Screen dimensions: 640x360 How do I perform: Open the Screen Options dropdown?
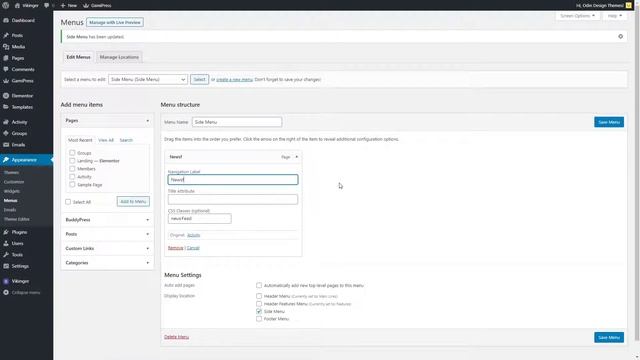point(578,16)
